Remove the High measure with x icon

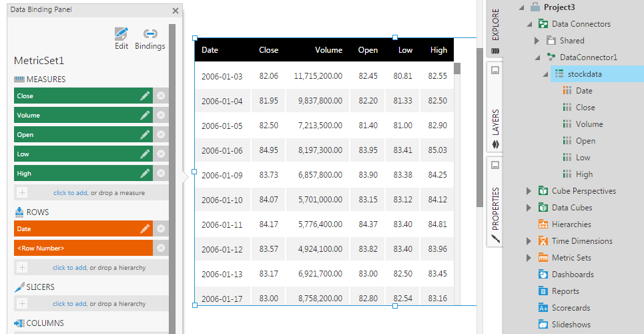tap(160, 174)
